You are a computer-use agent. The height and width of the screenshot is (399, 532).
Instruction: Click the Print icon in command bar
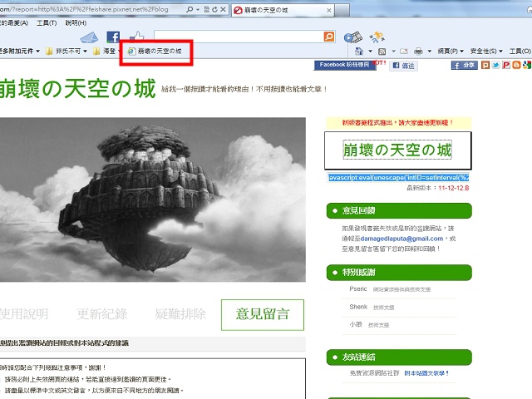click(x=419, y=52)
